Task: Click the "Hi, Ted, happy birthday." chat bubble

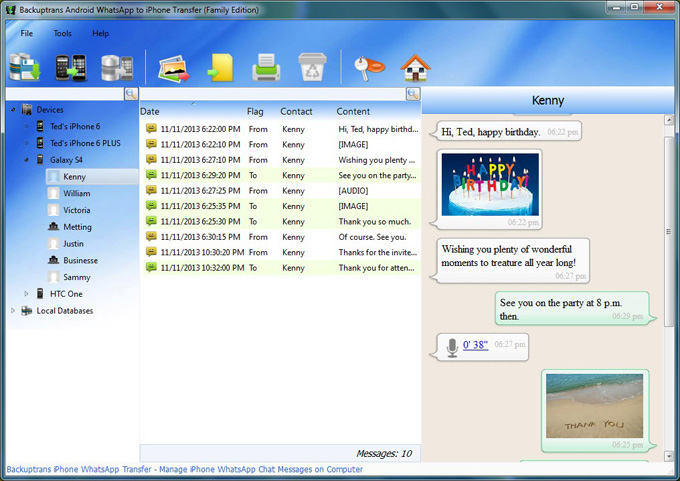Action: (x=506, y=131)
